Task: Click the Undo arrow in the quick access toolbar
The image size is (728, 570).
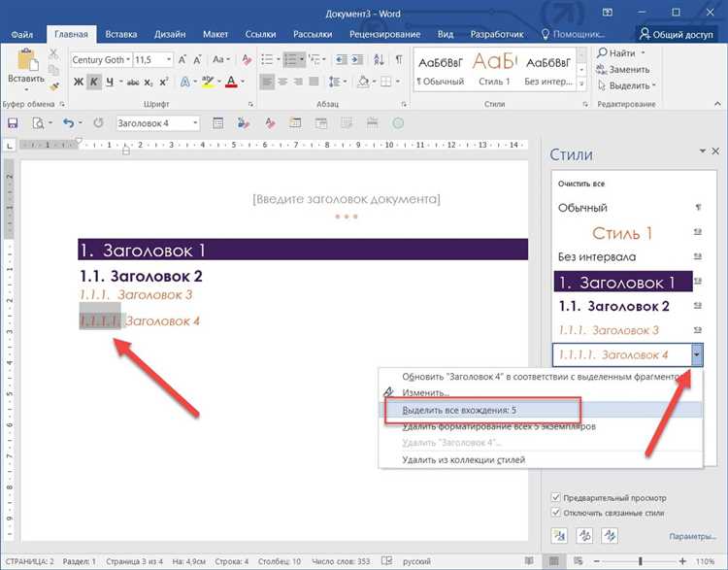Action: 67,123
